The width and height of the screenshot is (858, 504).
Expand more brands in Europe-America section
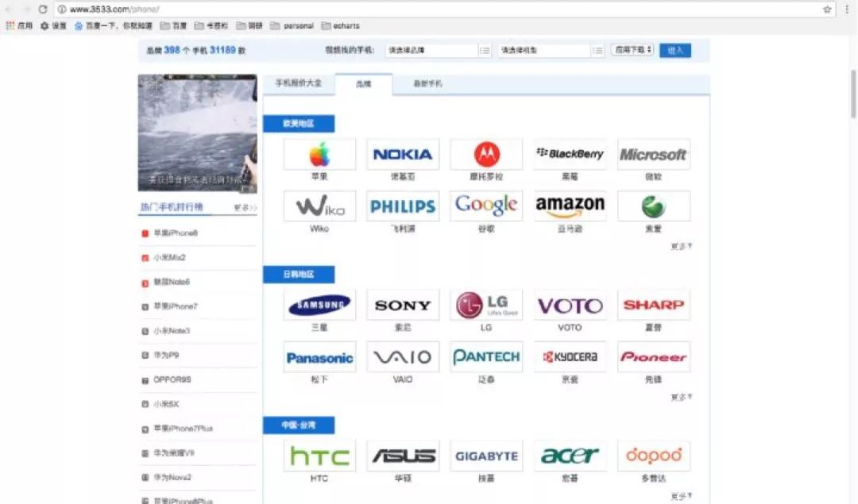click(x=682, y=247)
